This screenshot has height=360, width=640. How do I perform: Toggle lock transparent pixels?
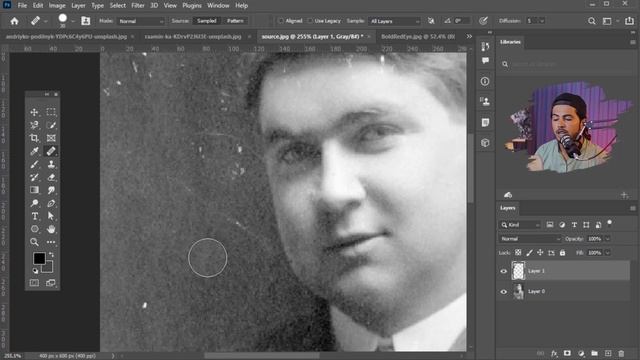coord(518,253)
